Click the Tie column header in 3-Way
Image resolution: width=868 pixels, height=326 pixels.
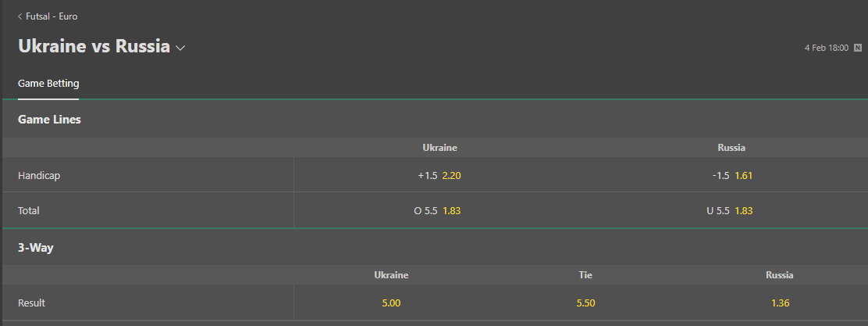(x=585, y=275)
